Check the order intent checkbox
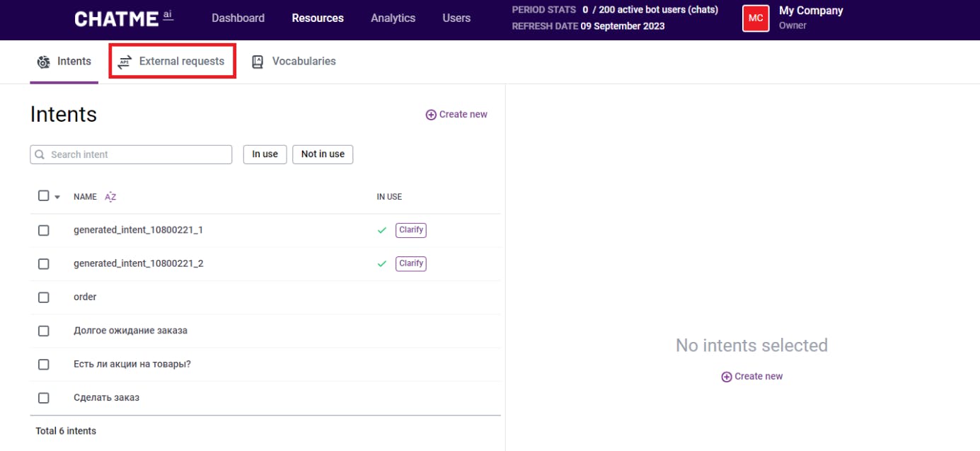Viewport: 980px width, 451px height. (43, 297)
